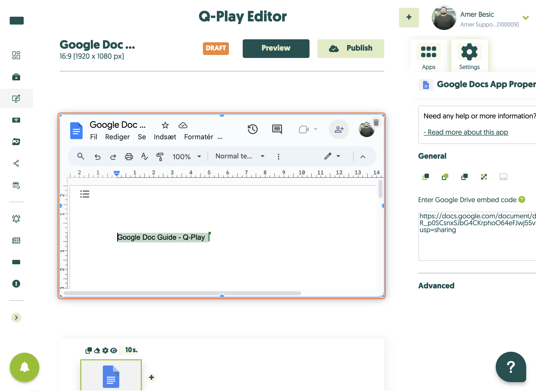Open the alarm bell sidebar icon

[16, 219]
